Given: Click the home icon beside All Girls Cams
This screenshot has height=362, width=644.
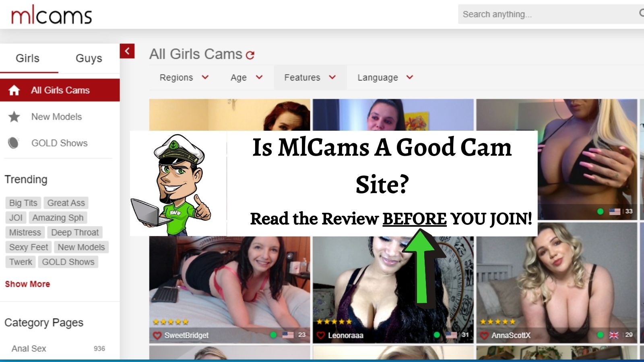Looking at the screenshot, I should [14, 90].
